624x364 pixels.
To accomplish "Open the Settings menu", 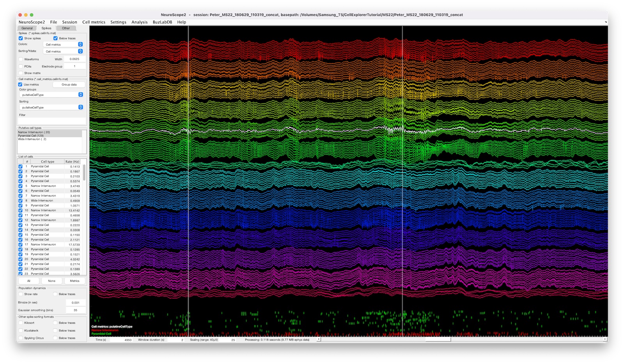I will click(118, 22).
